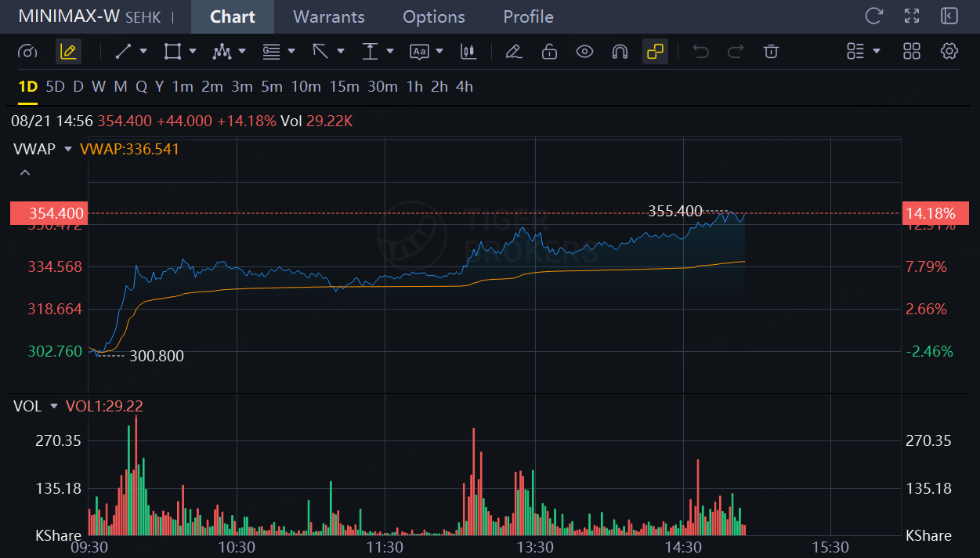Refresh the chart data

pyautogui.click(x=873, y=16)
